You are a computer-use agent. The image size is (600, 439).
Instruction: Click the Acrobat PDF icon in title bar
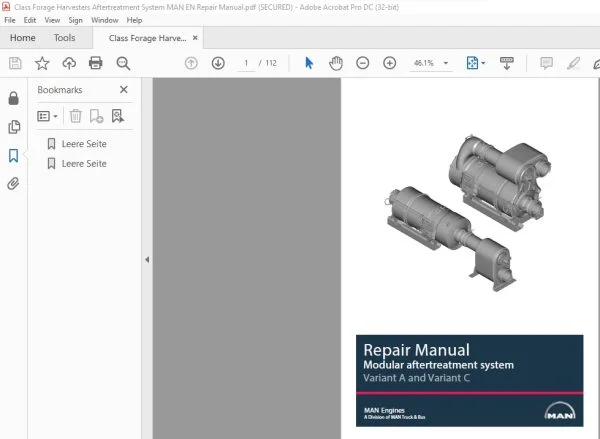pyautogui.click(x=6, y=7)
